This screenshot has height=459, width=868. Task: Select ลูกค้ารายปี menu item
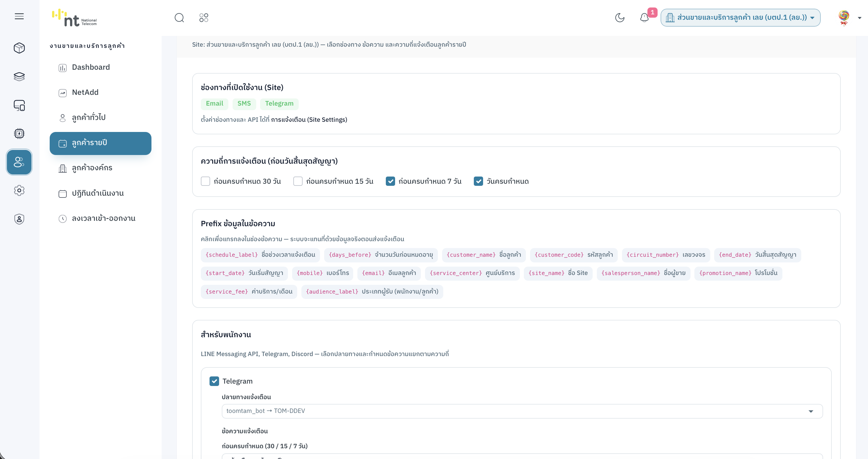pos(100,143)
